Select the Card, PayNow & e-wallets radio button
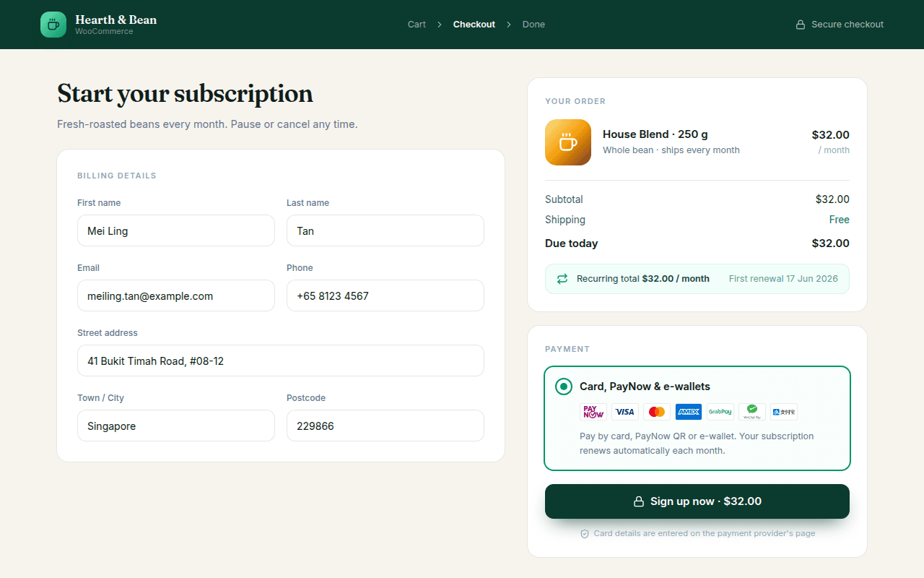924x578 pixels. pos(564,387)
